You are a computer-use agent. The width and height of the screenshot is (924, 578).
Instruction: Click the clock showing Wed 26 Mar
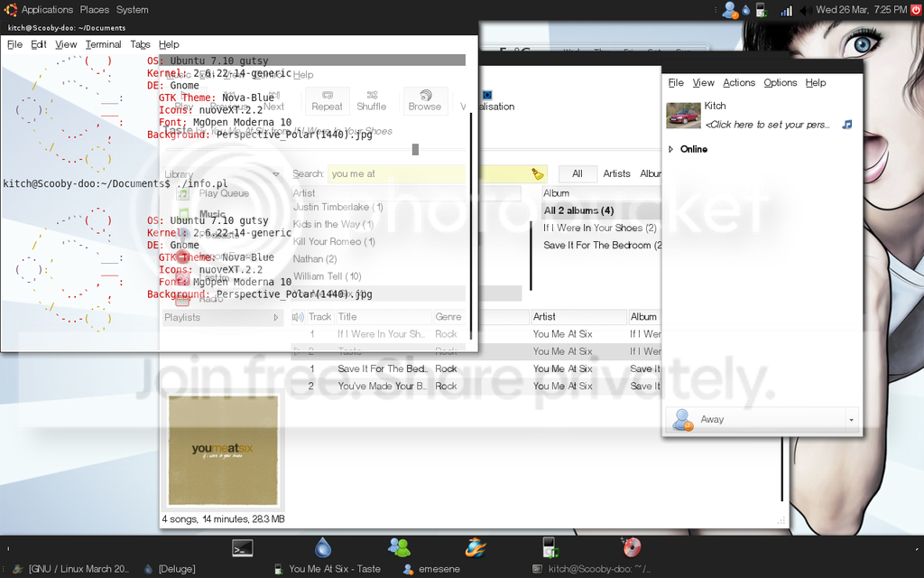pyautogui.click(x=862, y=9)
